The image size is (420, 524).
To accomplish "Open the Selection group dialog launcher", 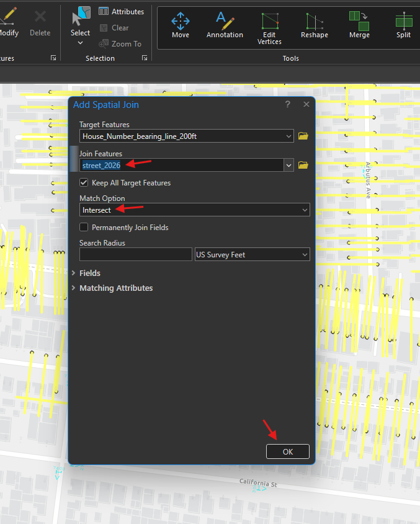I will point(145,58).
